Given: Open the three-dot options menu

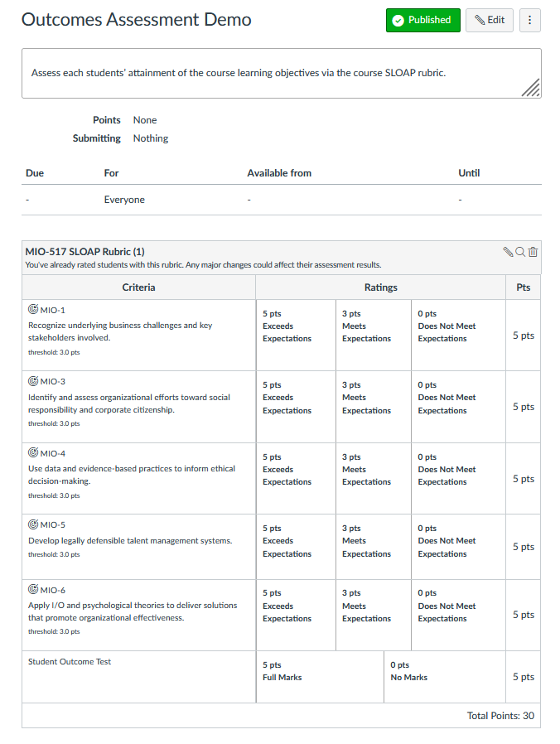Looking at the screenshot, I should (529, 20).
